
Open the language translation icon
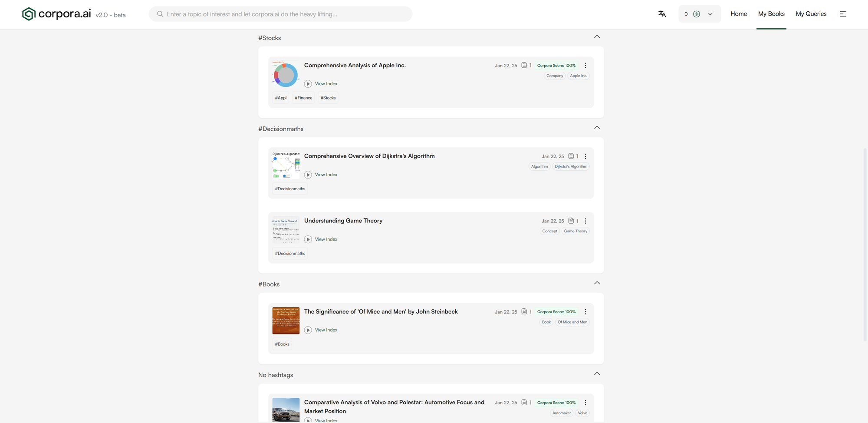(662, 14)
